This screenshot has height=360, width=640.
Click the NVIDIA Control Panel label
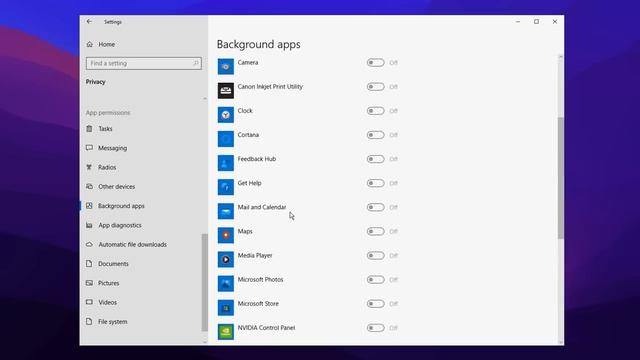[266, 328]
